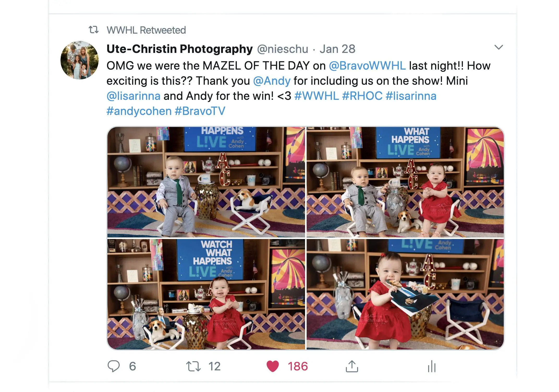Open the tweet options chevron menu
Screen dimensions: 559x392
(499, 47)
